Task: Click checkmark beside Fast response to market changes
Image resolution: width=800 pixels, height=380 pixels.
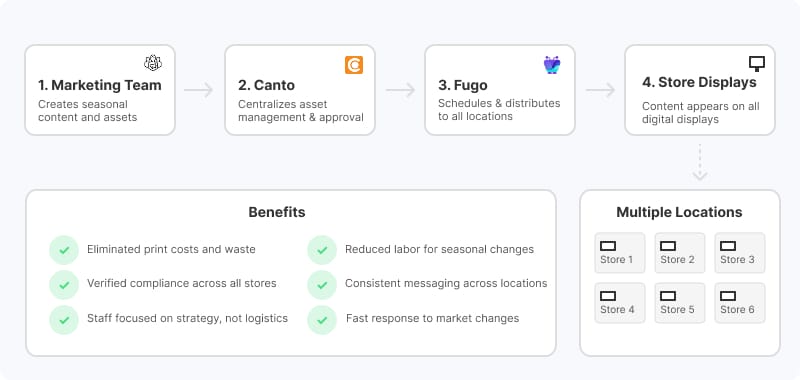Action: tap(322, 320)
